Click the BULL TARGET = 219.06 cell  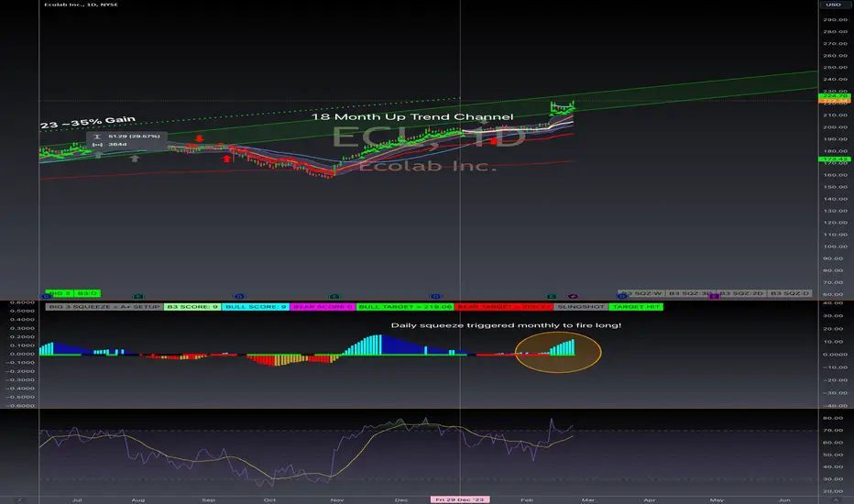pyautogui.click(x=405, y=307)
